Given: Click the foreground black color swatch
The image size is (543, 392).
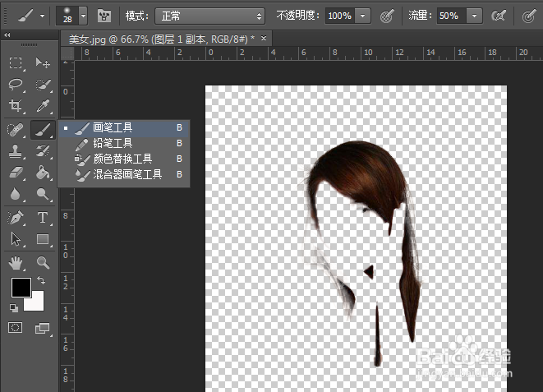Looking at the screenshot, I should (21, 288).
